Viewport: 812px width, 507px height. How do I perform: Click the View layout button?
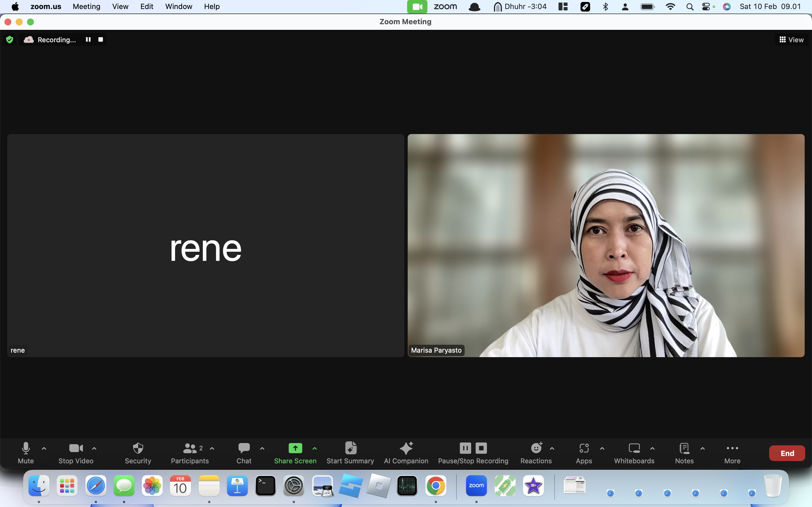coord(791,39)
